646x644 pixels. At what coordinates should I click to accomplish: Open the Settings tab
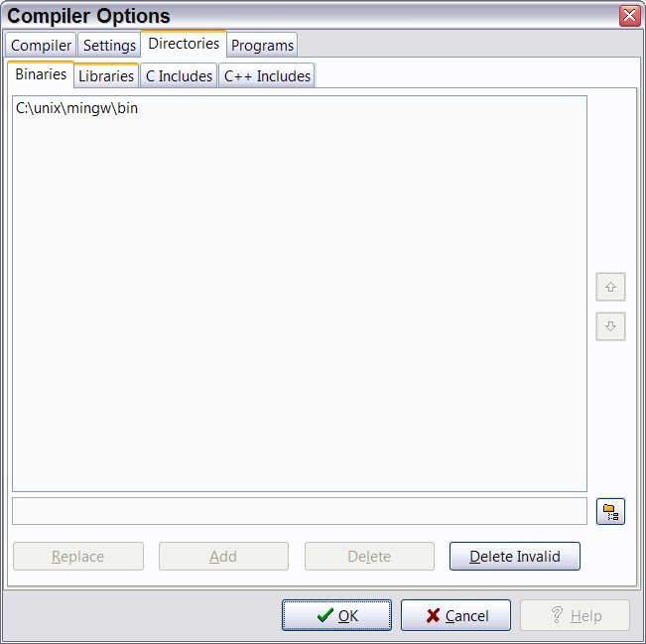[109, 45]
